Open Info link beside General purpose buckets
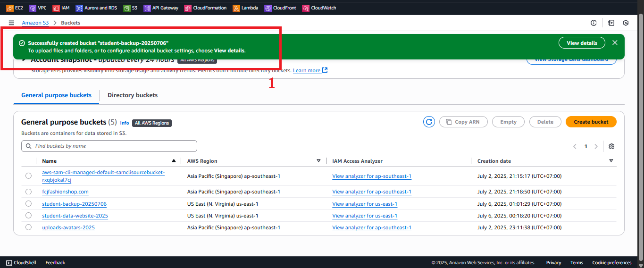 coord(124,123)
